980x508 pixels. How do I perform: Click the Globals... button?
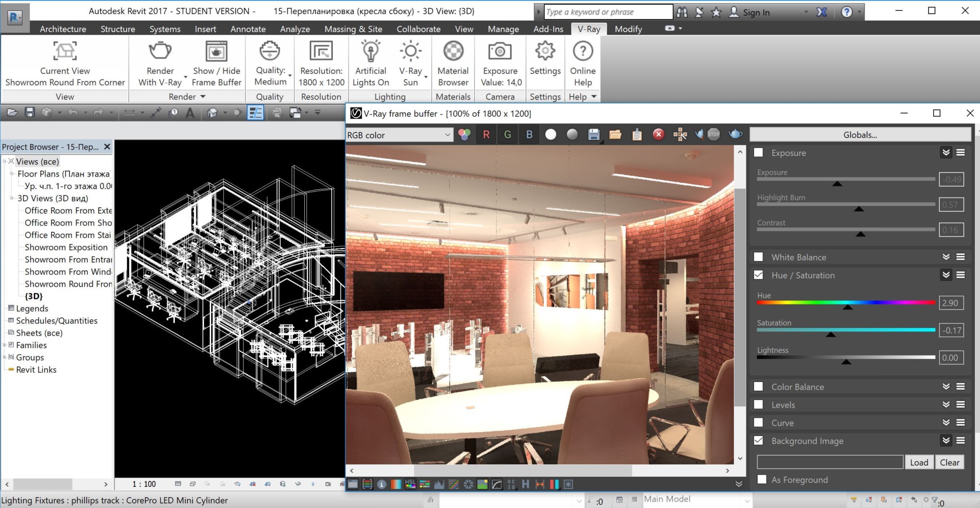click(860, 135)
